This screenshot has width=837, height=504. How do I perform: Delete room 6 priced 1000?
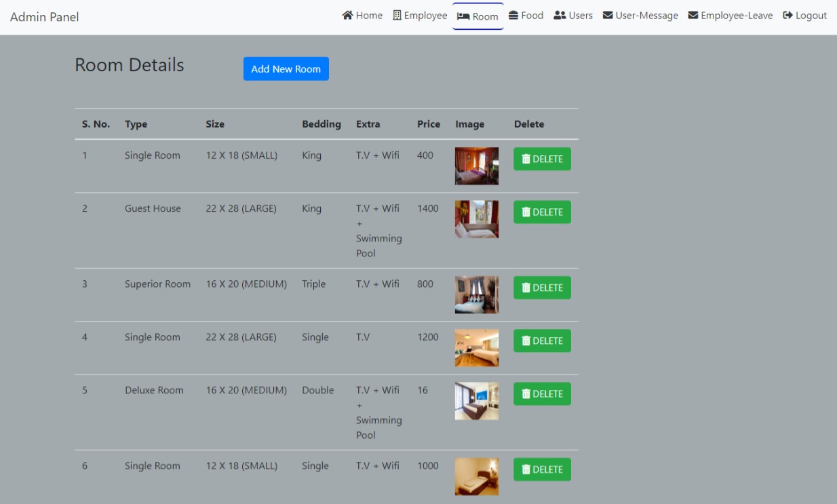542,469
